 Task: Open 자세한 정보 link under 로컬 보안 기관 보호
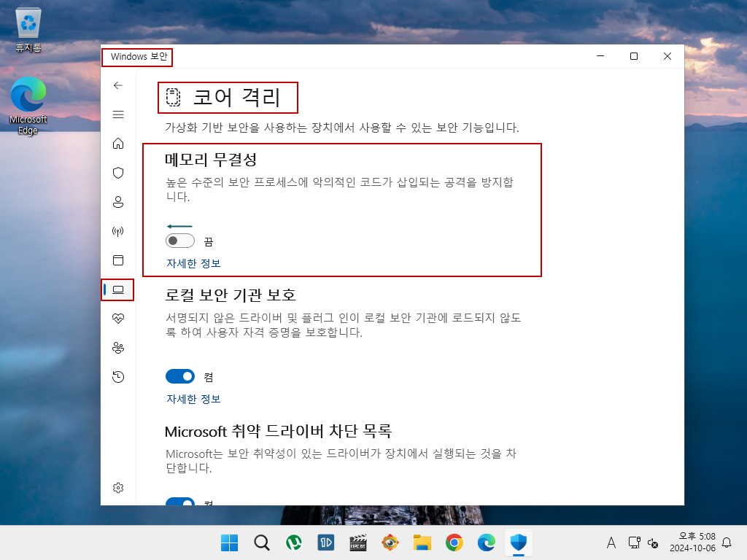[193, 399]
